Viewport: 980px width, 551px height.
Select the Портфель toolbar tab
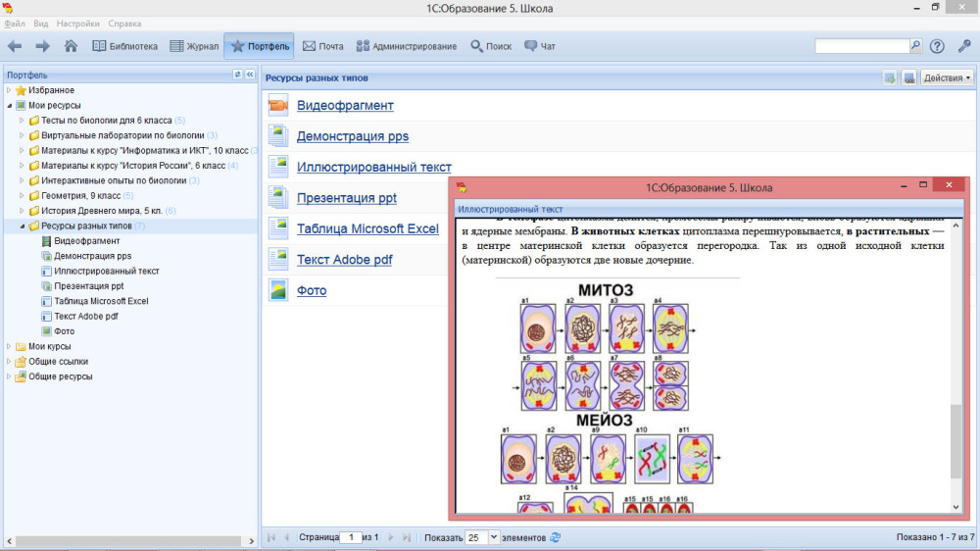pos(260,46)
